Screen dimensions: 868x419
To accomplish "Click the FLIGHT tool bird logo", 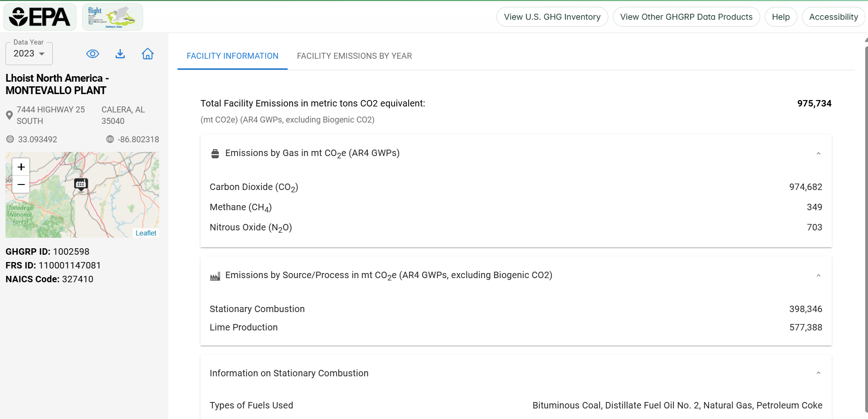I will tap(112, 17).
